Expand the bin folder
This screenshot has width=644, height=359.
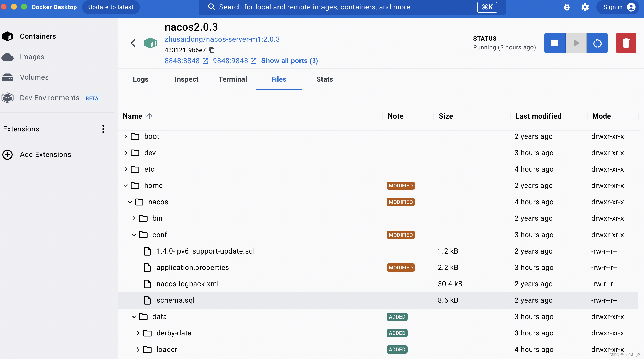coord(134,218)
